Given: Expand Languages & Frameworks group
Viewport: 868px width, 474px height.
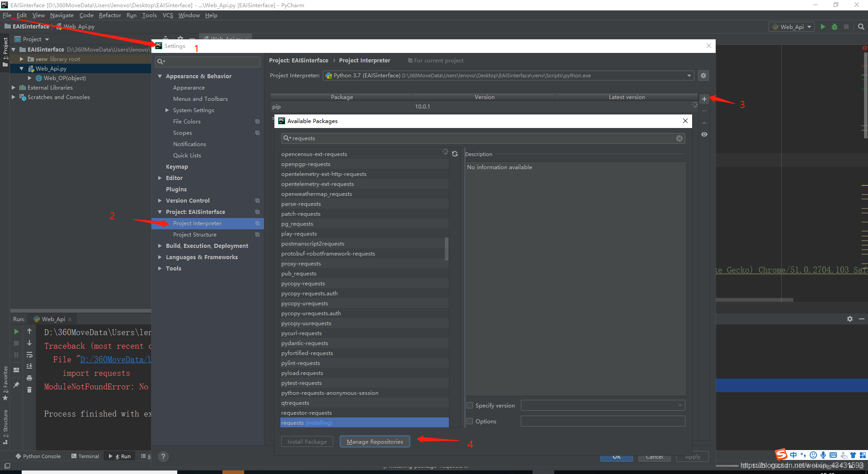Looking at the screenshot, I should point(160,257).
